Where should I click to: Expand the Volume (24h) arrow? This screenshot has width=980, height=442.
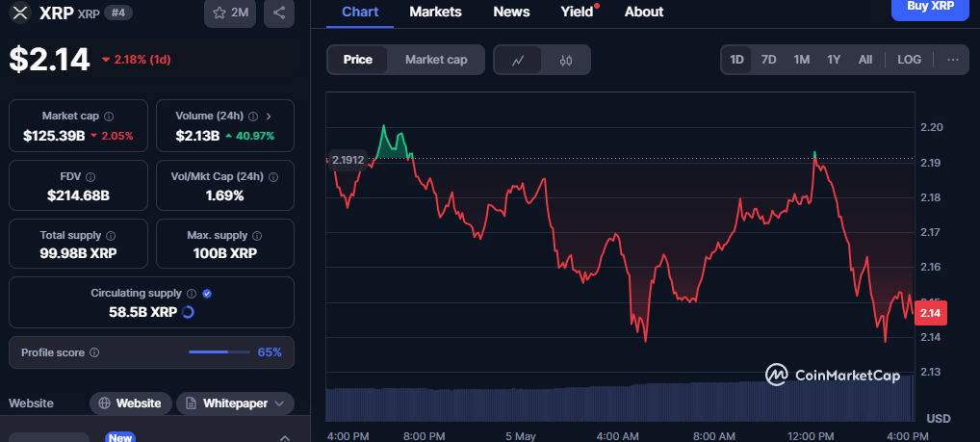[269, 117]
